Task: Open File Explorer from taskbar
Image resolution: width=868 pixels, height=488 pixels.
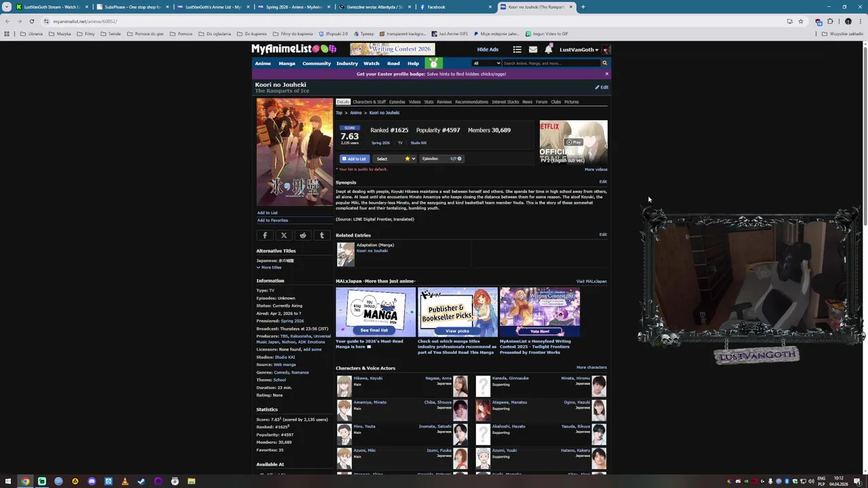Action: point(191,481)
